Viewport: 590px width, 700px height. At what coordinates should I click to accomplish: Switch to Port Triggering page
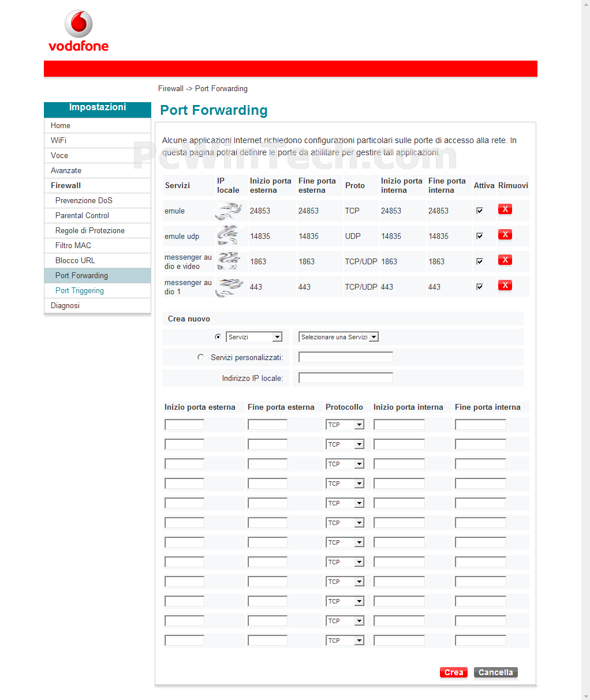coord(98,290)
